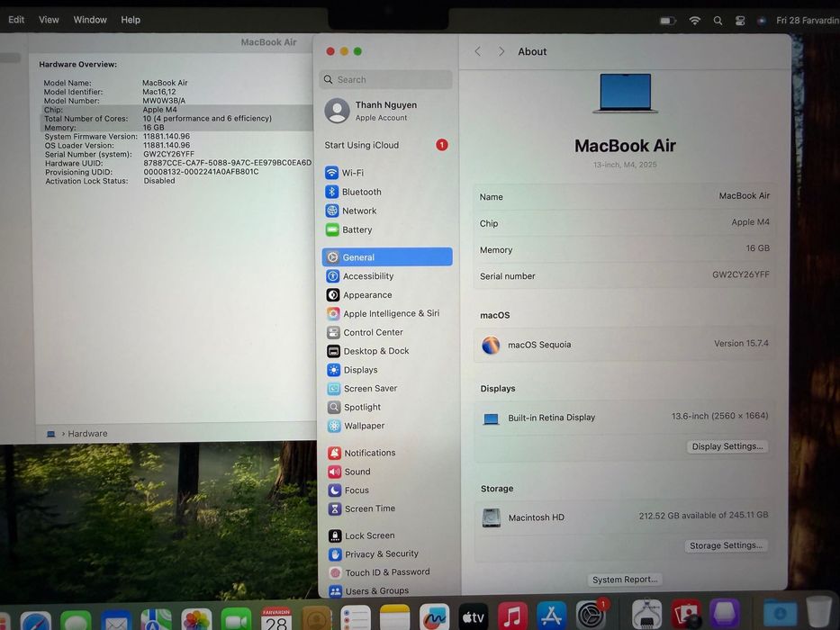Go forward in System Settings
This screenshot has width=840, height=630.
pos(501,51)
